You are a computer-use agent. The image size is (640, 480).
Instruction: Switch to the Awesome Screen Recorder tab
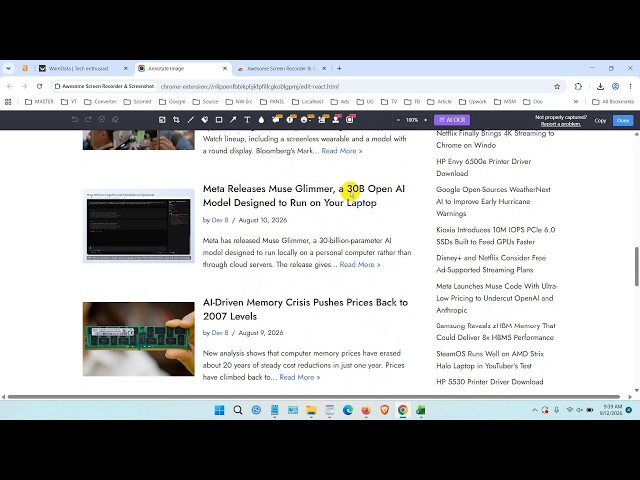click(282, 69)
